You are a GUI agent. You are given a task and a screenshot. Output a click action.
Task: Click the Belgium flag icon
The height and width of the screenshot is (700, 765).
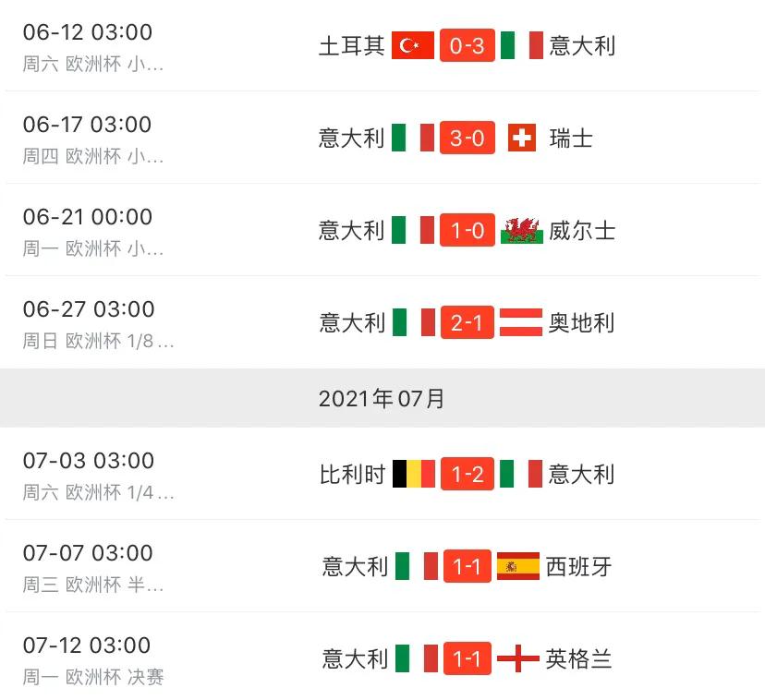[413, 474]
